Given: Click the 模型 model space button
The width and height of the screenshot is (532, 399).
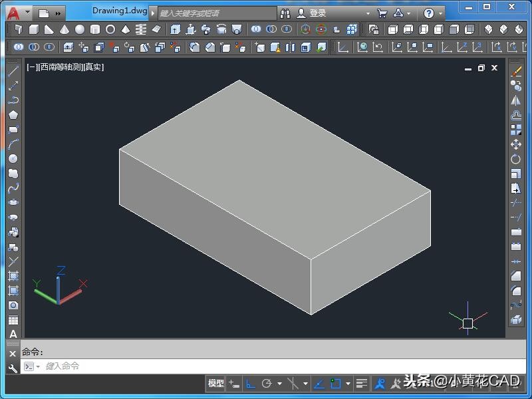Looking at the screenshot, I should coord(216,383).
